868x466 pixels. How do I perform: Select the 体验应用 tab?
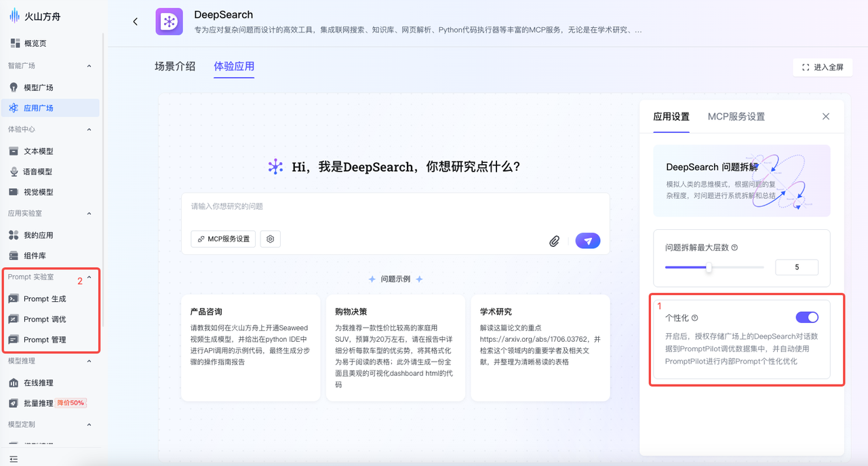(234, 66)
